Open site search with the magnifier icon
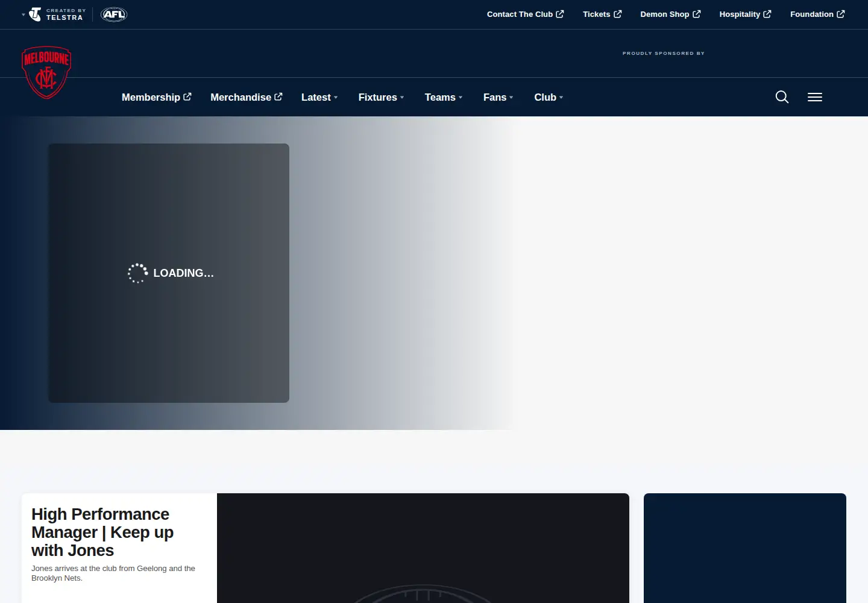The height and width of the screenshot is (603, 868). (782, 97)
